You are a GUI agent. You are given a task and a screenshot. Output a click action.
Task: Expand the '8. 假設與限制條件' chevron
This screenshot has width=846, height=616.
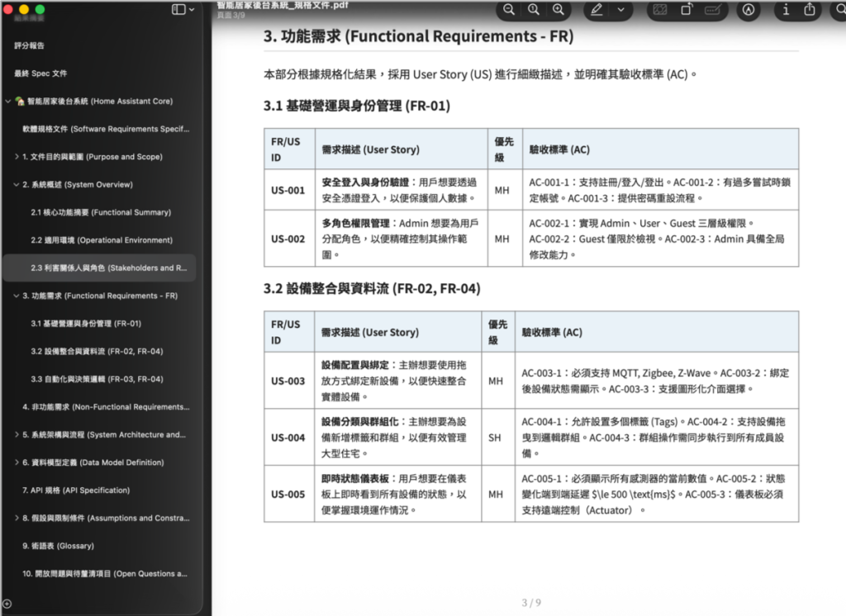pyautogui.click(x=17, y=518)
